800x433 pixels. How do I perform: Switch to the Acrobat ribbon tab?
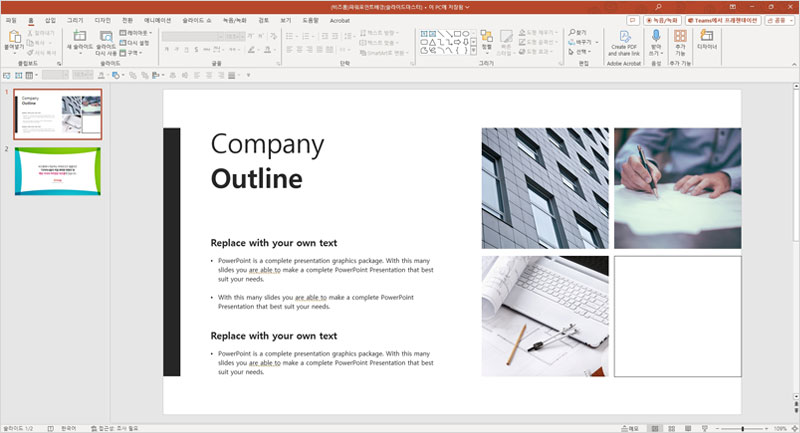[340, 19]
